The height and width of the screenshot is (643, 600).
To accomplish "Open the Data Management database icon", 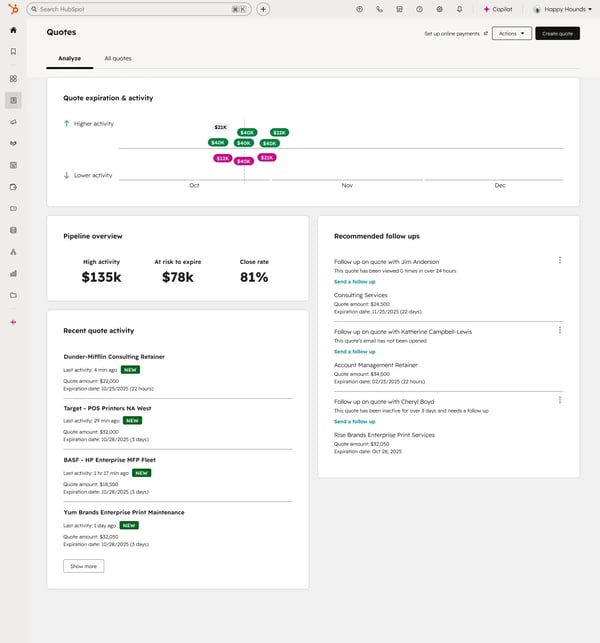I will click(x=14, y=230).
